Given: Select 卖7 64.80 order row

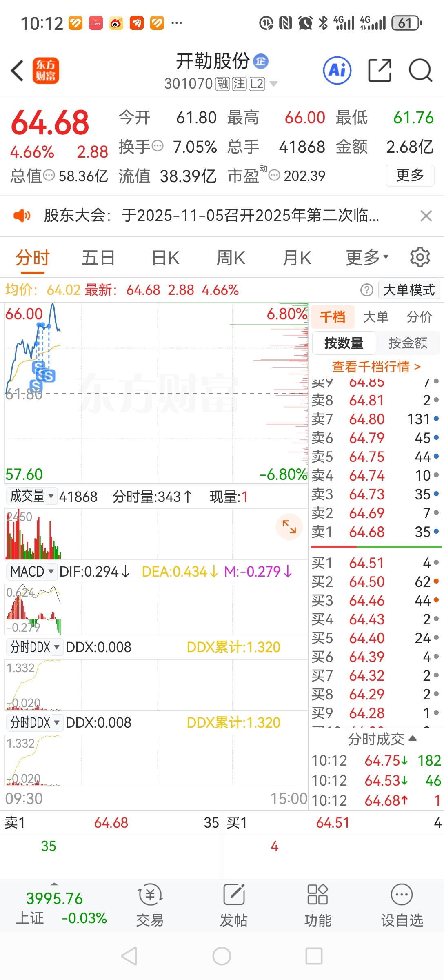Looking at the screenshot, I should [376, 419].
